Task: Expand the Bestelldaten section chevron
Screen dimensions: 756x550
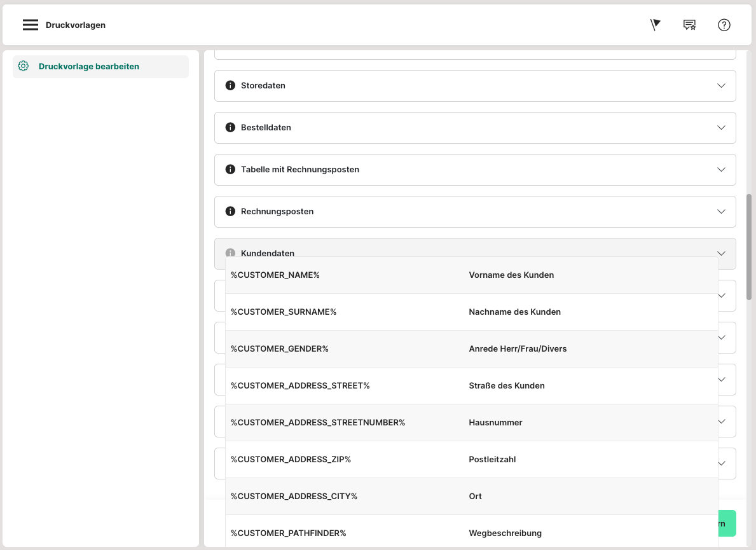Action: point(721,127)
